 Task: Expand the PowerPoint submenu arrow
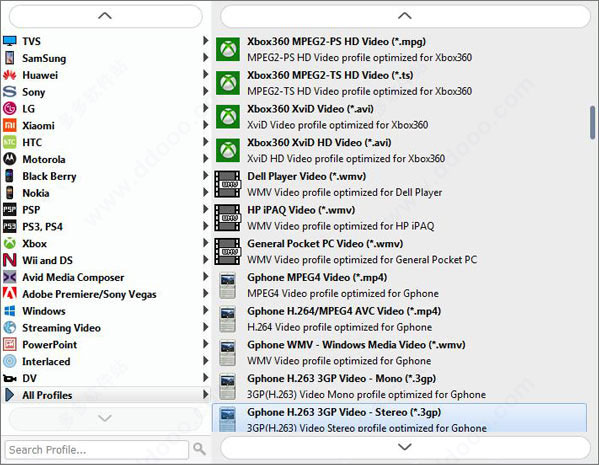pyautogui.click(x=206, y=343)
